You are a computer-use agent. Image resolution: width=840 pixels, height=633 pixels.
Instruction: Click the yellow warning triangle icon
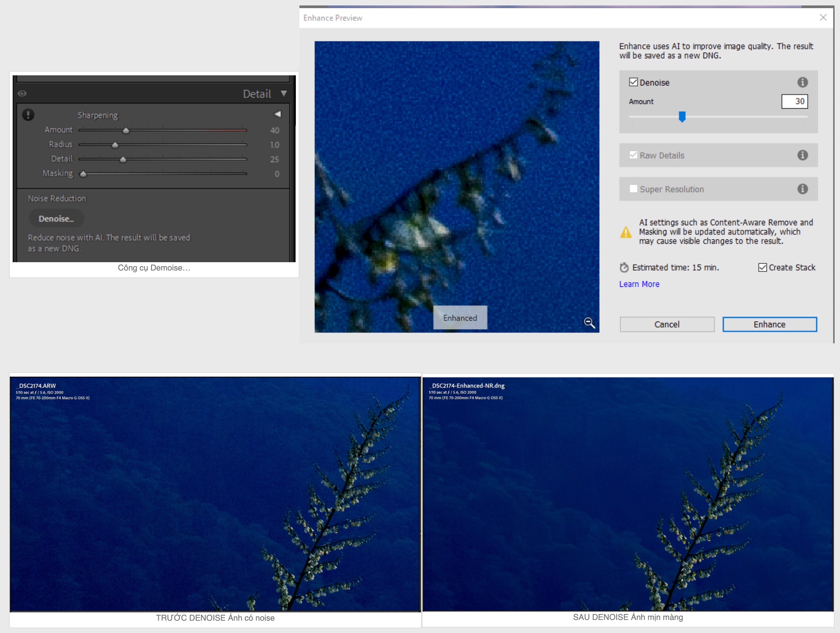coord(626,232)
